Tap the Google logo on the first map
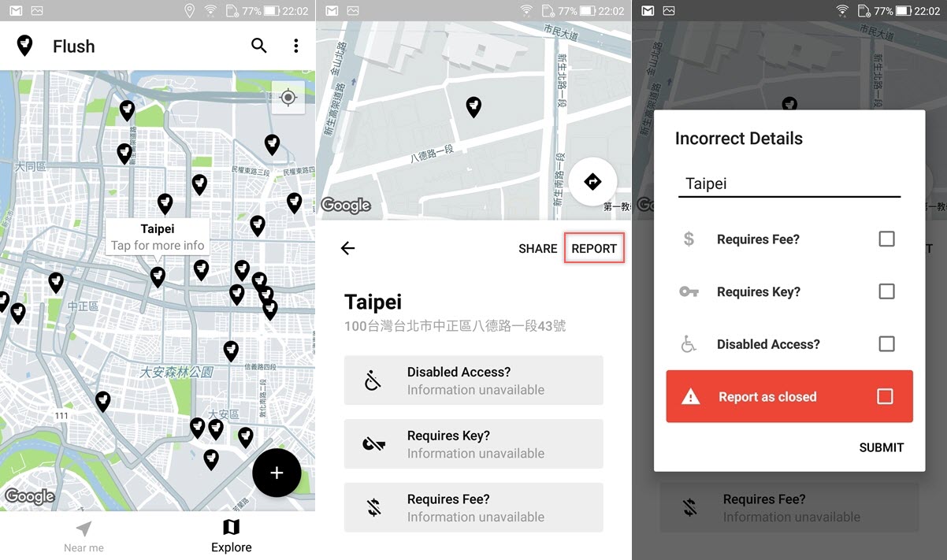 pos(30,496)
